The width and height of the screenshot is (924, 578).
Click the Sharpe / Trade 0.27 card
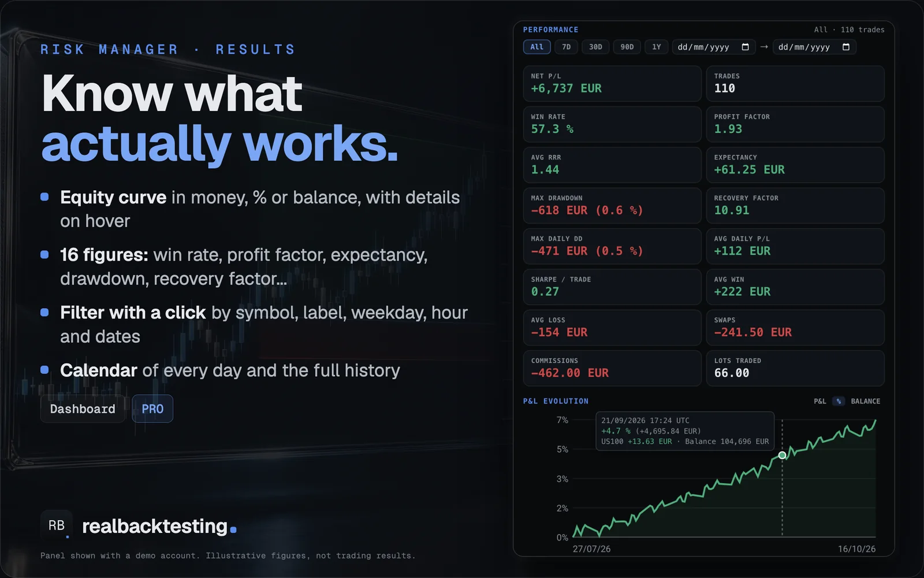[612, 287]
